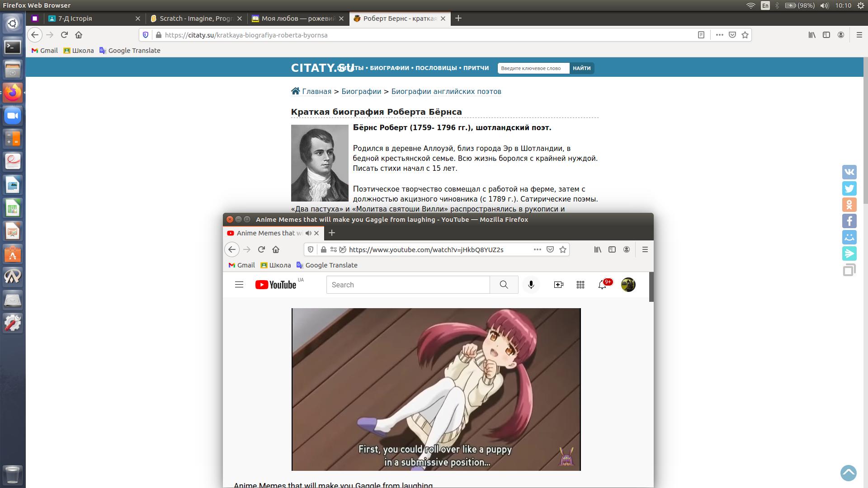Viewport: 868px width, 488px height.
Task: Switch to the Scratch tab
Action: [195, 19]
